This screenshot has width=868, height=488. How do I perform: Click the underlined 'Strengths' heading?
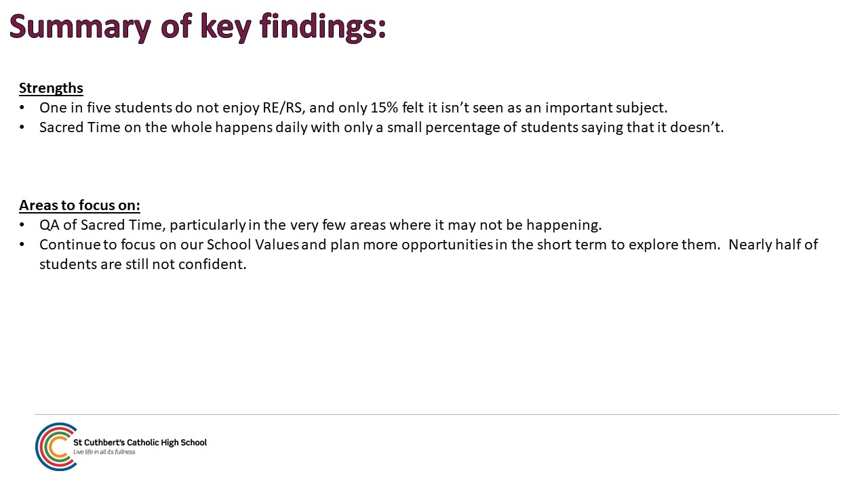coord(51,88)
